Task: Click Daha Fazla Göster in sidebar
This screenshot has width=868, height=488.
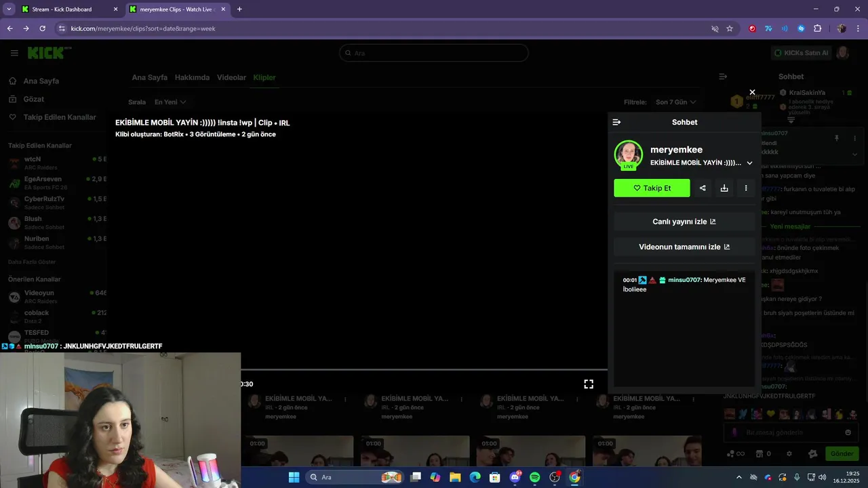Action: 32,262
